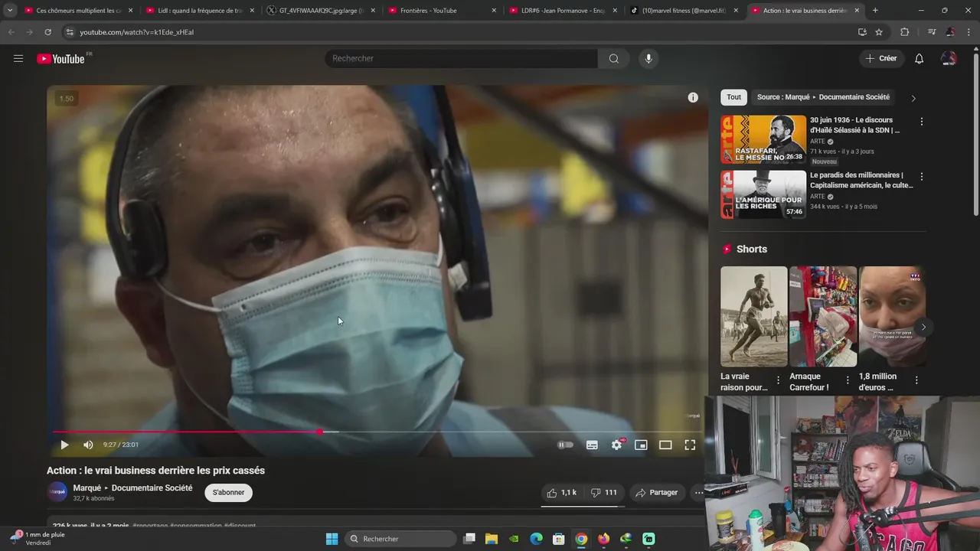This screenshot has height=551, width=980.
Task: Share the video with Partager
Action: click(656, 493)
